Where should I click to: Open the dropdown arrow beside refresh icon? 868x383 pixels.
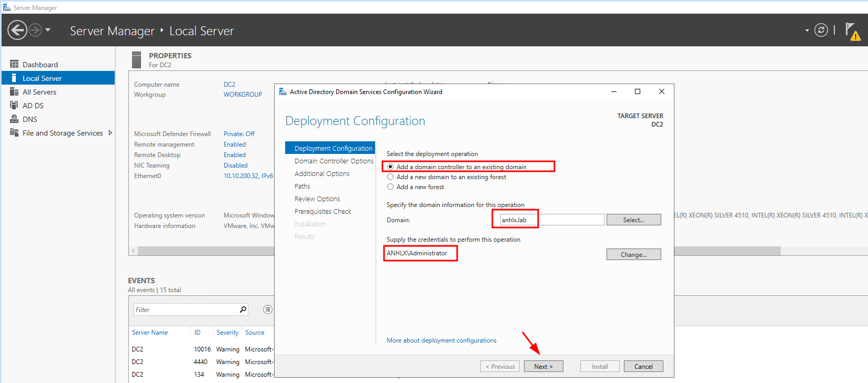[807, 30]
